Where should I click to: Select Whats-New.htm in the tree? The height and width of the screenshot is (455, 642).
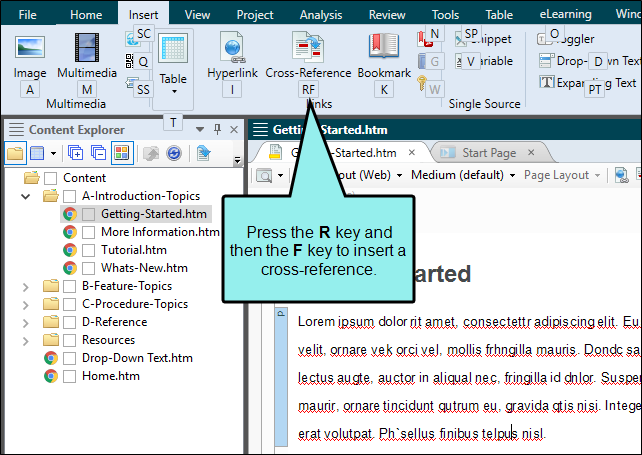pyautogui.click(x=143, y=268)
